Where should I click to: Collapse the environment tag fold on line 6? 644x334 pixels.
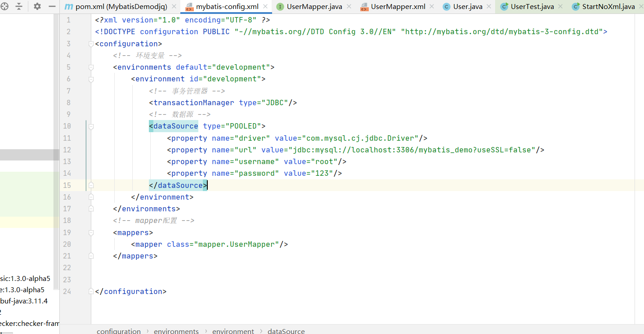91,79
